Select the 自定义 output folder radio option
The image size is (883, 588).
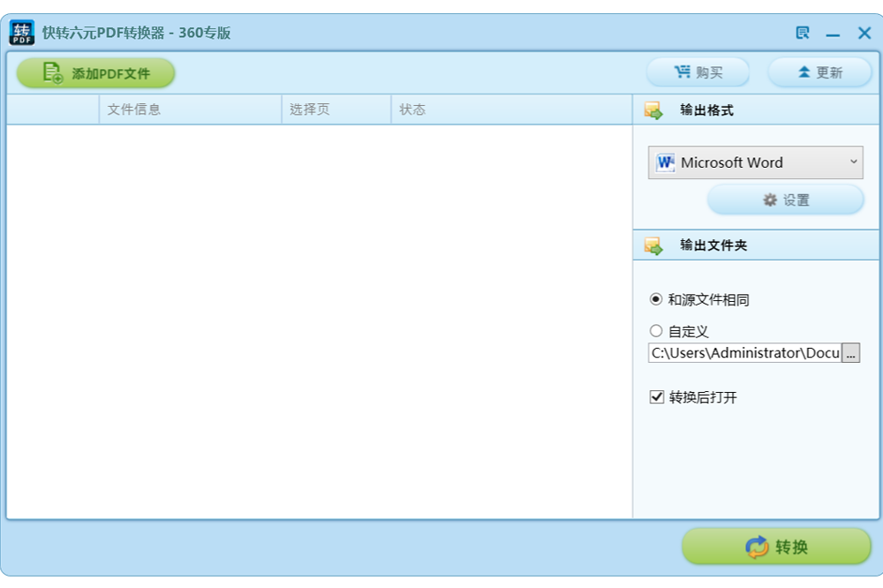pyautogui.click(x=656, y=331)
